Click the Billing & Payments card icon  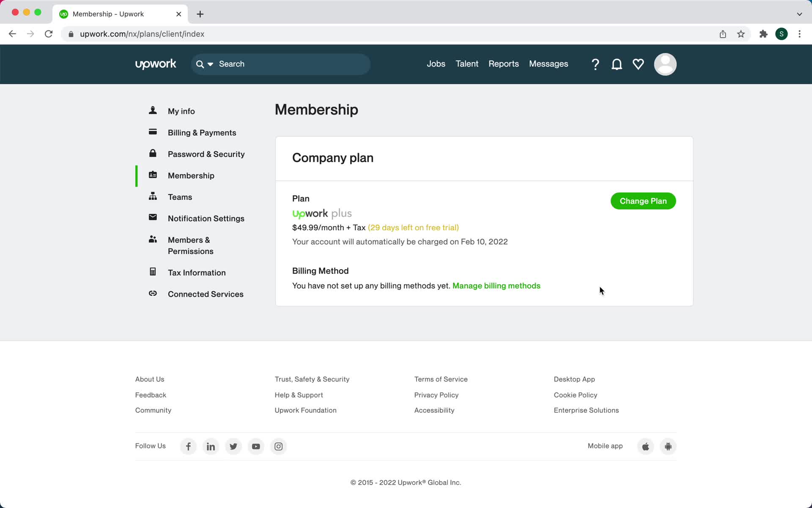tap(153, 132)
